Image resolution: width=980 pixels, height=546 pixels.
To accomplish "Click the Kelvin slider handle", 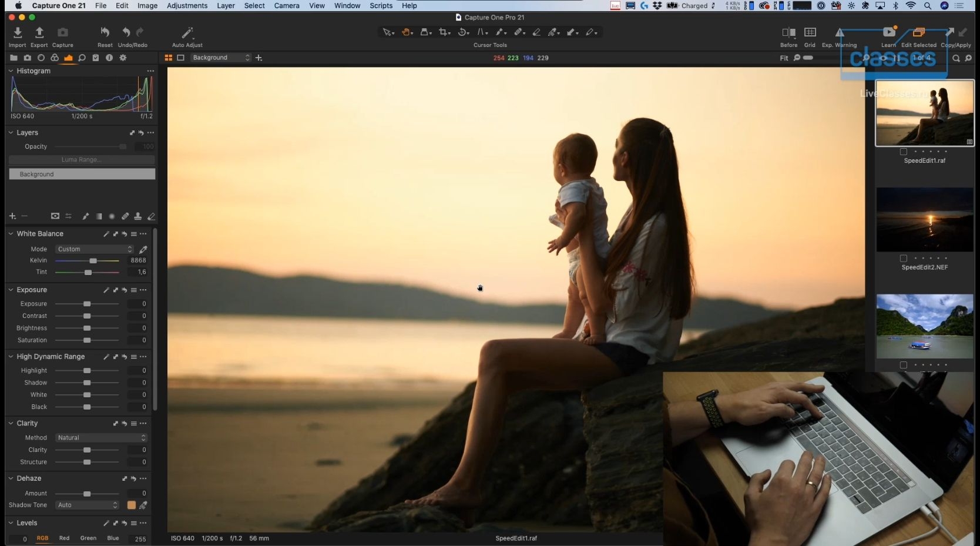I will (93, 260).
